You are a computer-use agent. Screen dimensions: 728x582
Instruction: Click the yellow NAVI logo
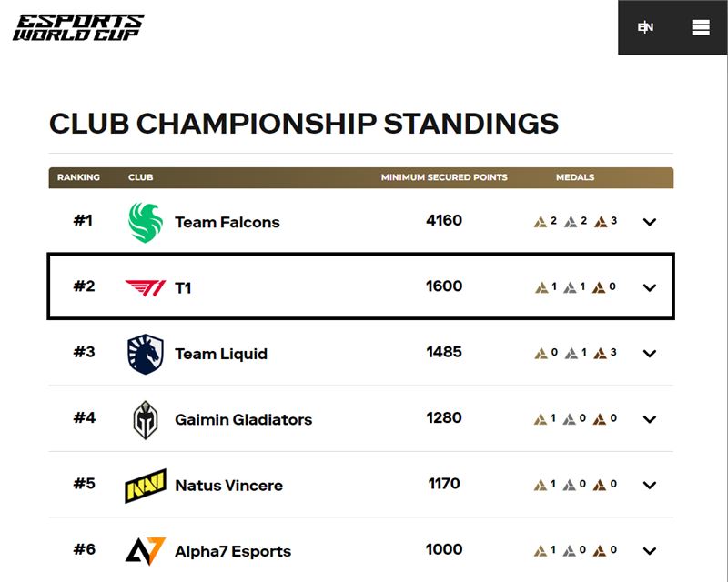(x=146, y=486)
